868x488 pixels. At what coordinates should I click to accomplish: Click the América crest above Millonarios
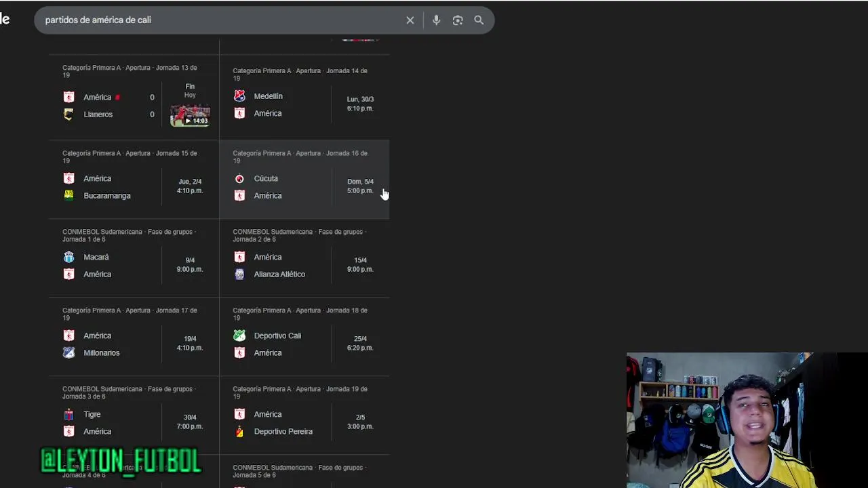pos(68,335)
